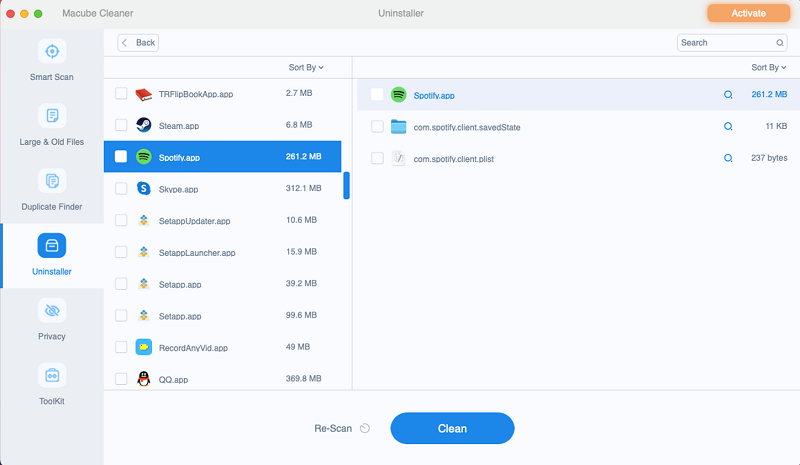Check the SetappUpdater.app checkbox
800x465 pixels.
[121, 220]
